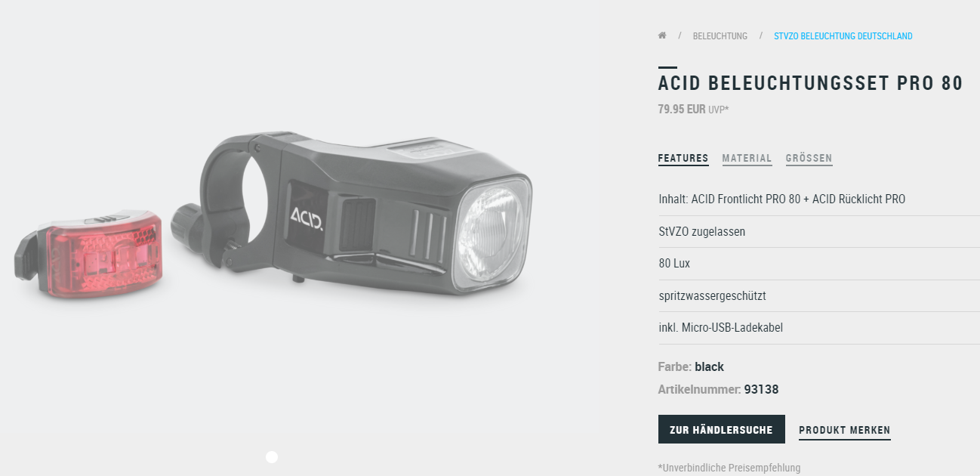Click the Zur Händlersuche button
The width and height of the screenshot is (980, 476).
722,429
